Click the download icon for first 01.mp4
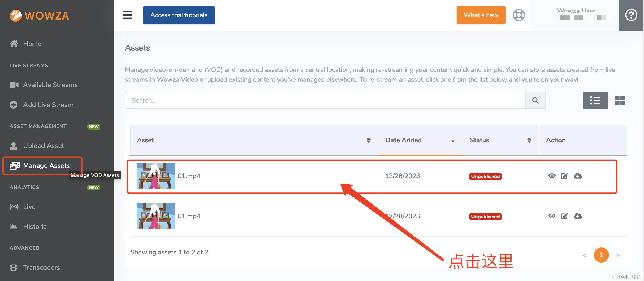Screen dimensions: 644x281 coord(577,176)
